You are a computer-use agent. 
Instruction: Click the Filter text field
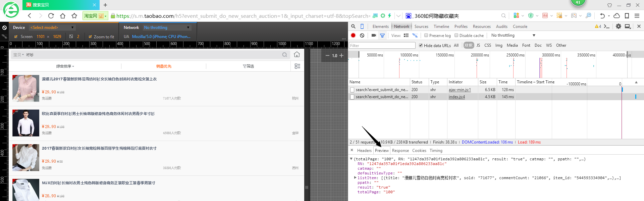point(382,45)
